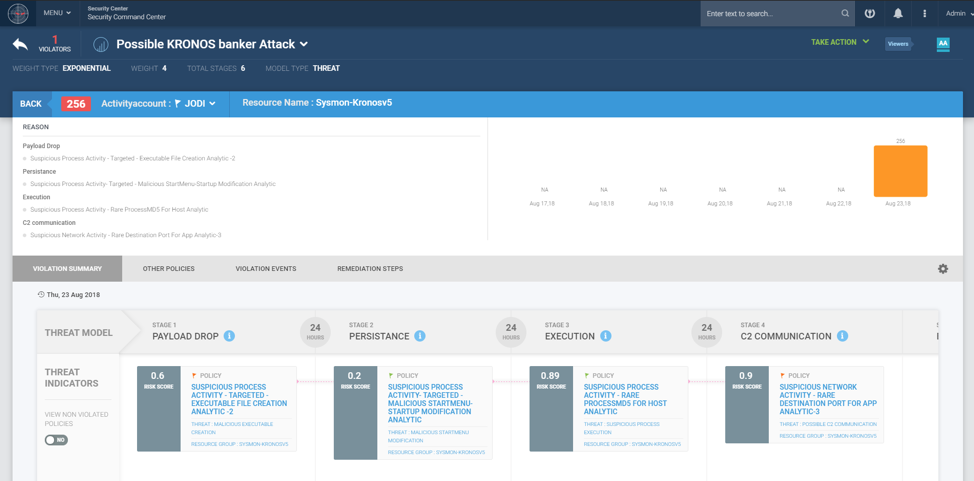974x481 pixels.
Task: Expand the Menu dropdown
Action: 57,13
